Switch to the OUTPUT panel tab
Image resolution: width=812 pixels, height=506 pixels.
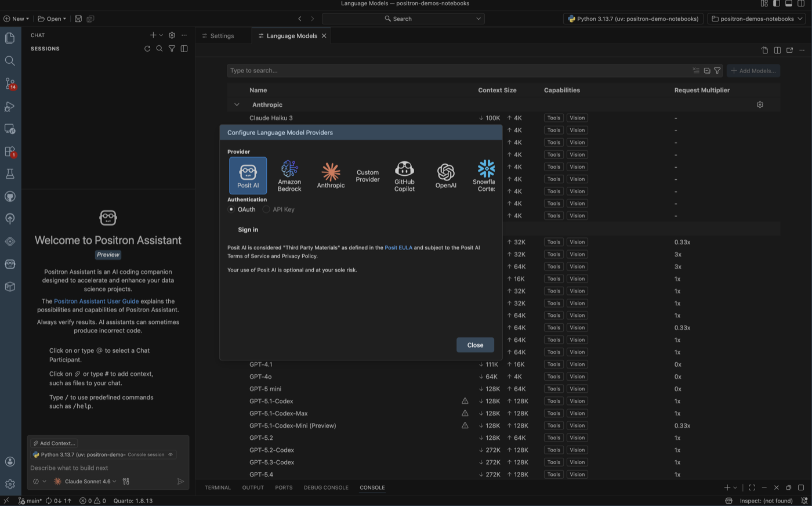pyautogui.click(x=253, y=487)
